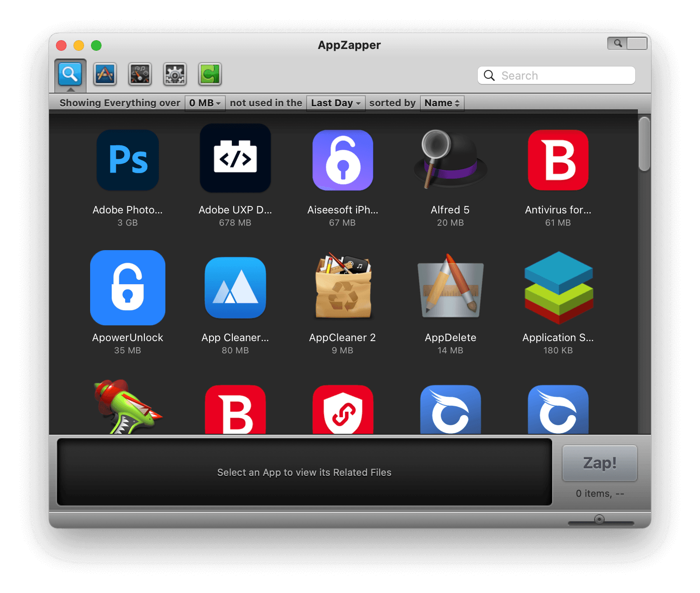Click the 'Alfred 5' app name
This screenshot has height=593, width=700.
tap(450, 210)
